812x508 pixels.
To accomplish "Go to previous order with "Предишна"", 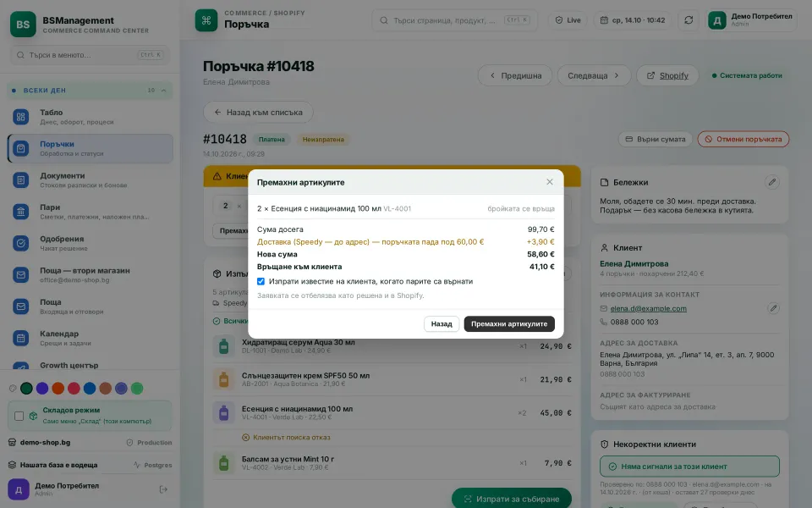I will click(x=515, y=75).
